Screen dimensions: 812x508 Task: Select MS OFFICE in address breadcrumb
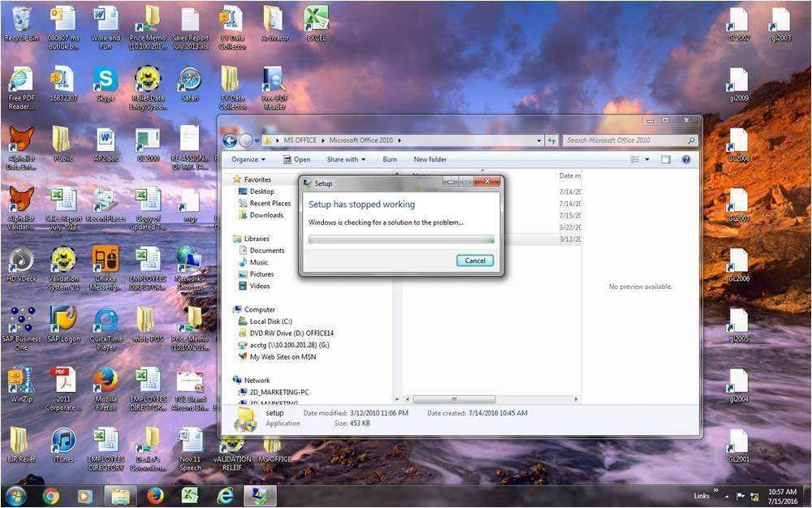coord(300,140)
